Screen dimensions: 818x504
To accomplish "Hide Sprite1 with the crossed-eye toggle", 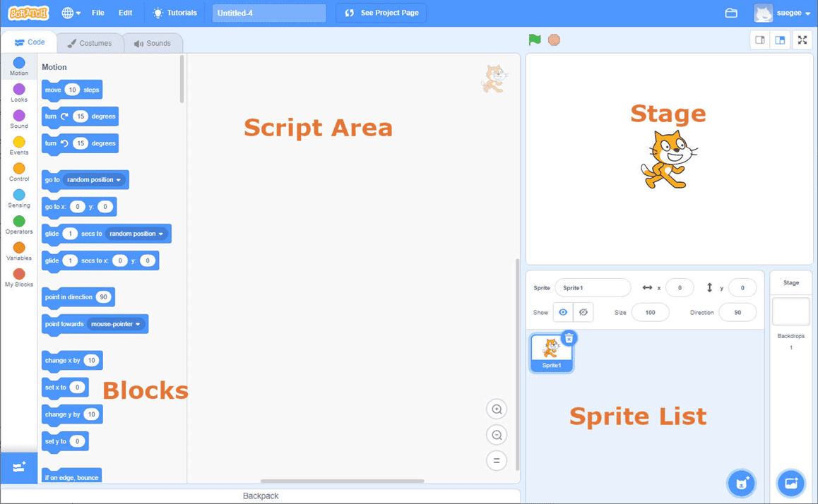I will [583, 312].
